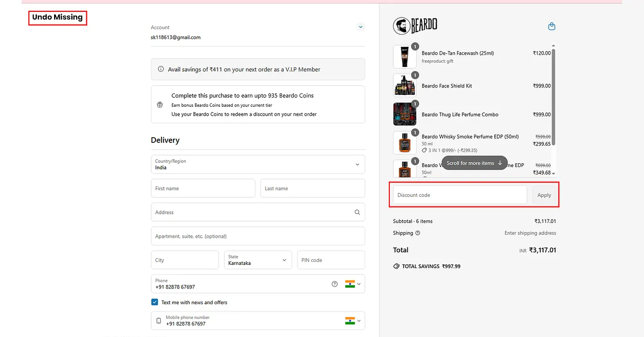The width and height of the screenshot is (644, 337).
Task: Click the ₹120.00 facewash price
Action: click(x=542, y=53)
